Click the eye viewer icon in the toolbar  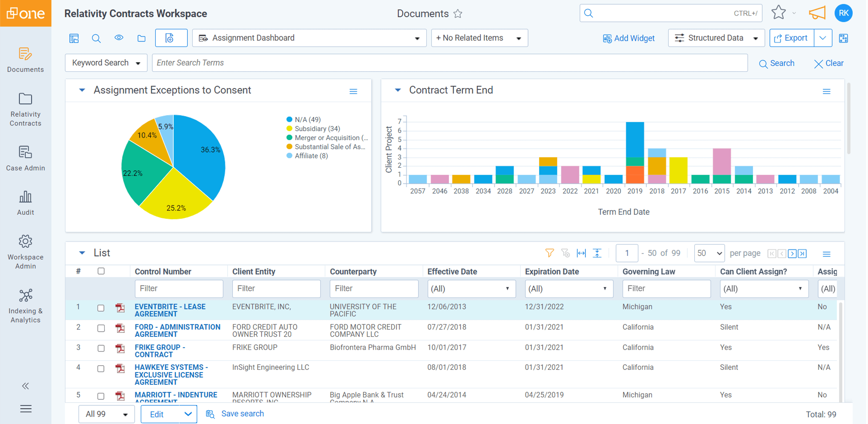(x=119, y=38)
